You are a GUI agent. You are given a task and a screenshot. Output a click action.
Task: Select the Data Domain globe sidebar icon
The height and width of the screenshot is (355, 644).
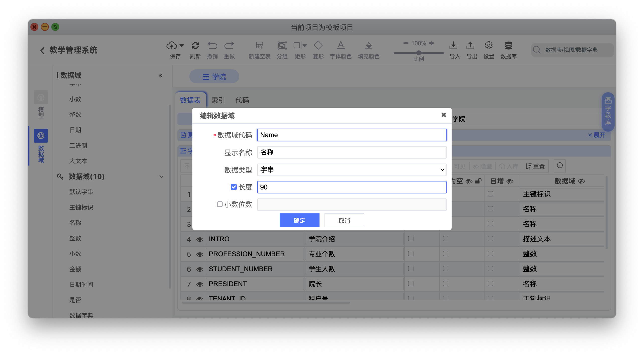pos(41,136)
